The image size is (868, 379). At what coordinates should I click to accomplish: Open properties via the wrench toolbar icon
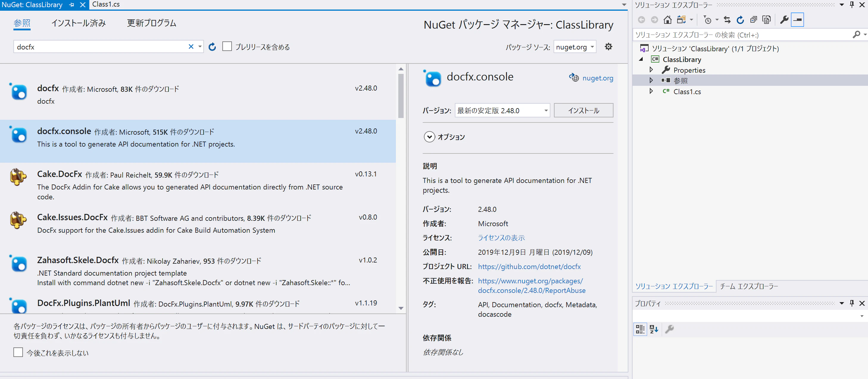point(784,20)
